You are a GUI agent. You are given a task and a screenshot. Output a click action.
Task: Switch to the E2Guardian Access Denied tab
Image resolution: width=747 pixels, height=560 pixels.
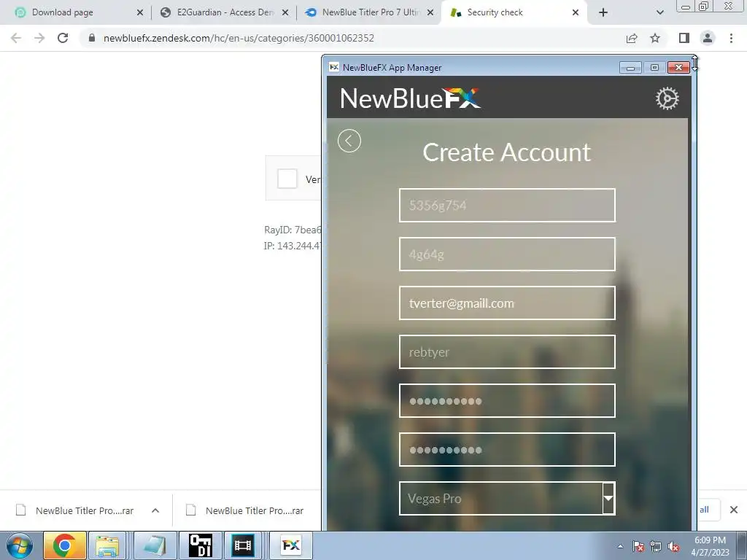pos(225,12)
